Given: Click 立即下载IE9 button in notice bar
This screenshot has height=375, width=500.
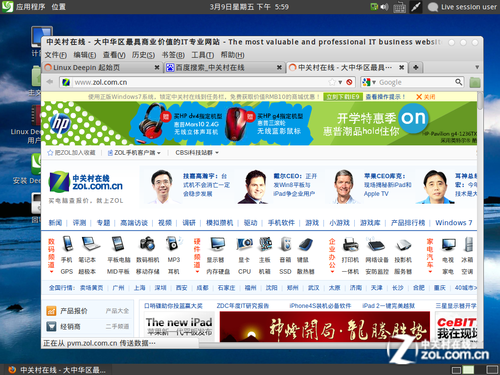Looking at the screenshot, I should pyautogui.click(x=343, y=97).
